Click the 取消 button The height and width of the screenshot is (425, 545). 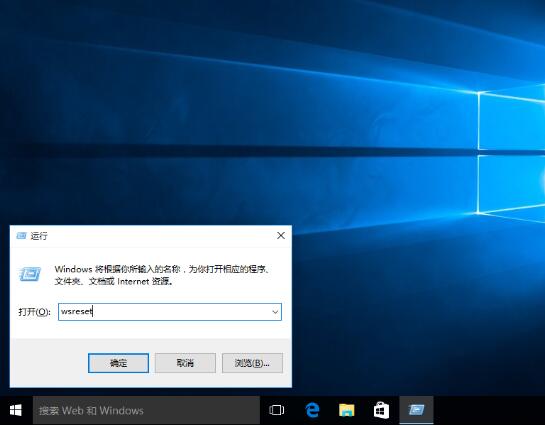[x=185, y=363]
